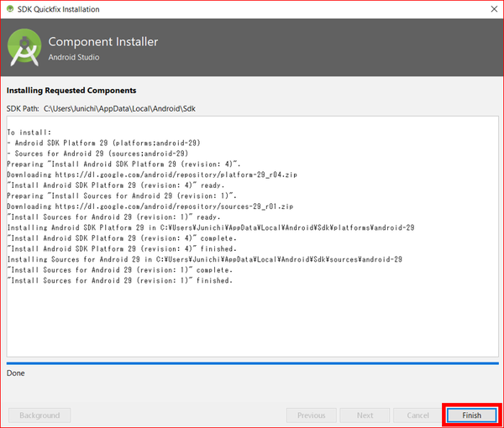Click the SDK Path value text
The height and width of the screenshot is (428, 504).
[119, 108]
